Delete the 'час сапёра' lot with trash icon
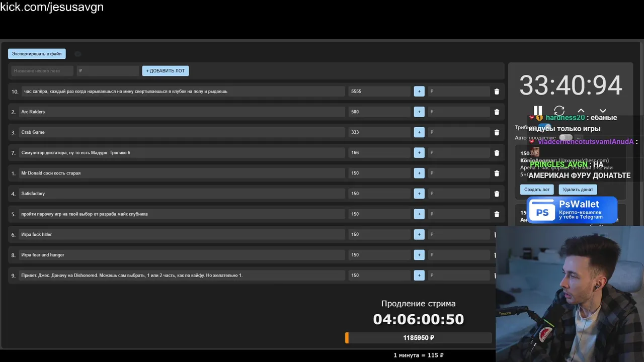Image resolution: width=644 pixels, height=362 pixels. (x=497, y=92)
